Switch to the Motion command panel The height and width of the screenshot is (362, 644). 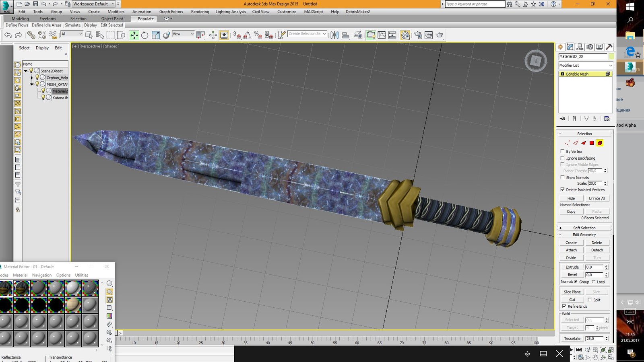point(590,47)
